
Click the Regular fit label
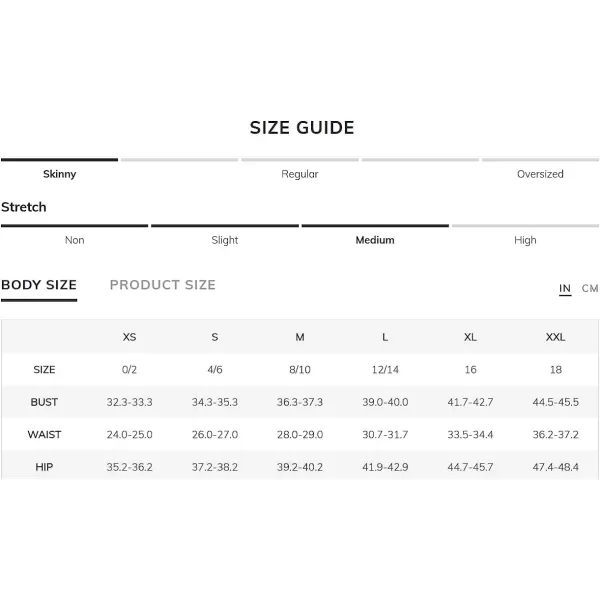(300, 174)
